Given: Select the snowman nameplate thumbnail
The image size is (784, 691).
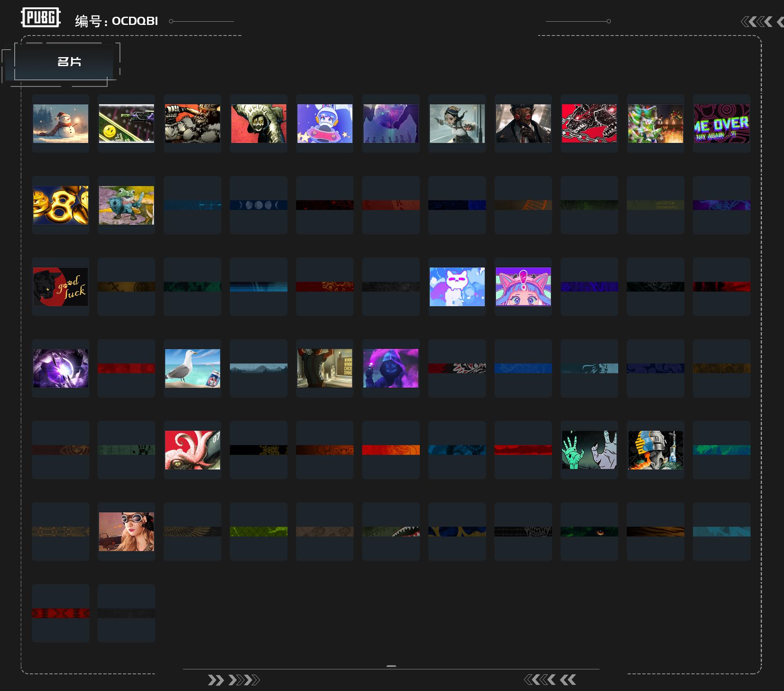Looking at the screenshot, I should (60, 123).
